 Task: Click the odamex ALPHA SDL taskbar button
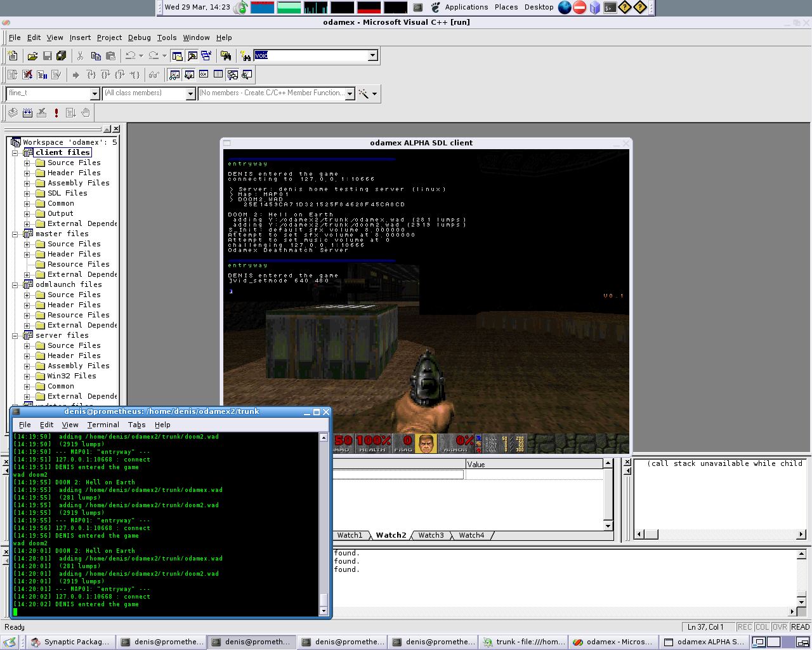pos(704,642)
